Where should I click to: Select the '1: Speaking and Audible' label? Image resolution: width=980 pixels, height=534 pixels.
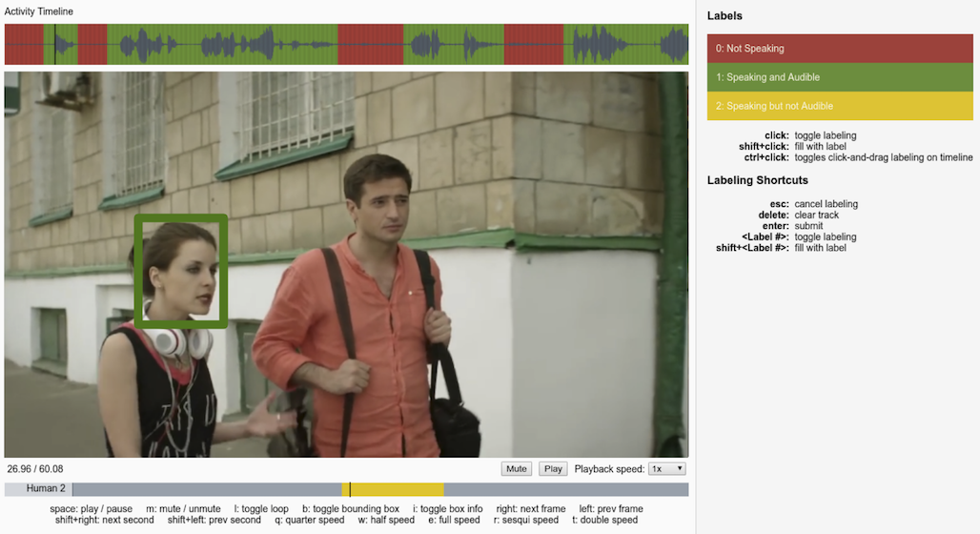point(839,77)
